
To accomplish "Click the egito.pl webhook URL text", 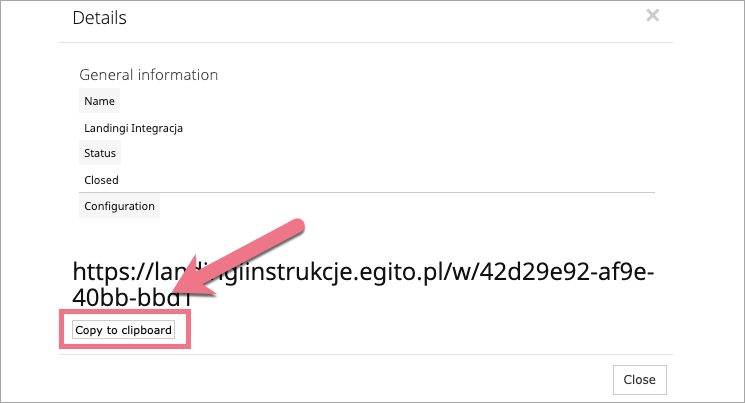I will click(x=364, y=272).
